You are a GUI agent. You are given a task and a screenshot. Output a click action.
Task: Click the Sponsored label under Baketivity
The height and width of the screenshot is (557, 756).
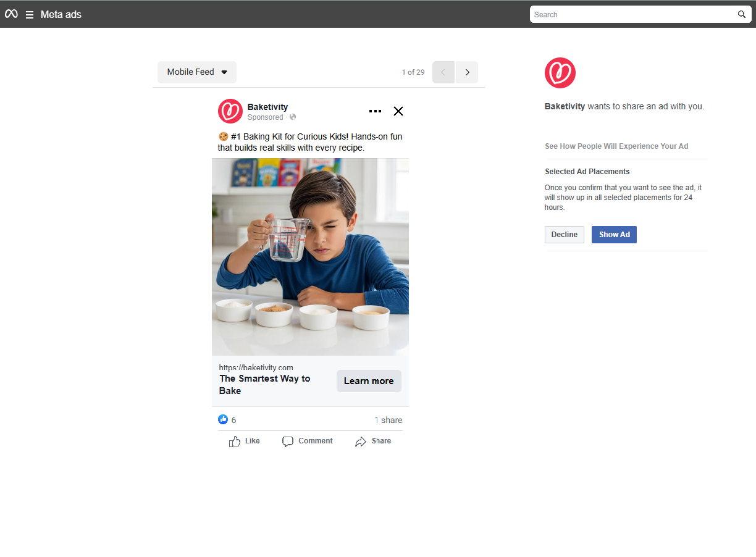[x=265, y=117]
